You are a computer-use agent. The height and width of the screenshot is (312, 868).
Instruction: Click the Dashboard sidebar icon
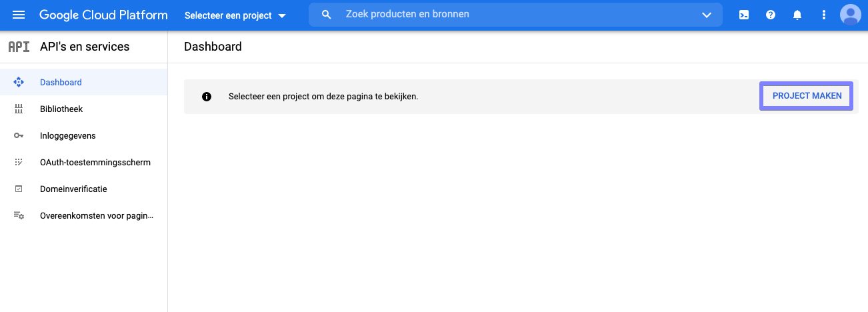19,82
